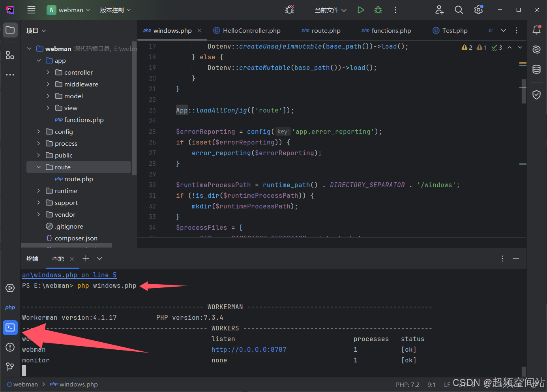Expand the runtime folder

tap(39, 191)
